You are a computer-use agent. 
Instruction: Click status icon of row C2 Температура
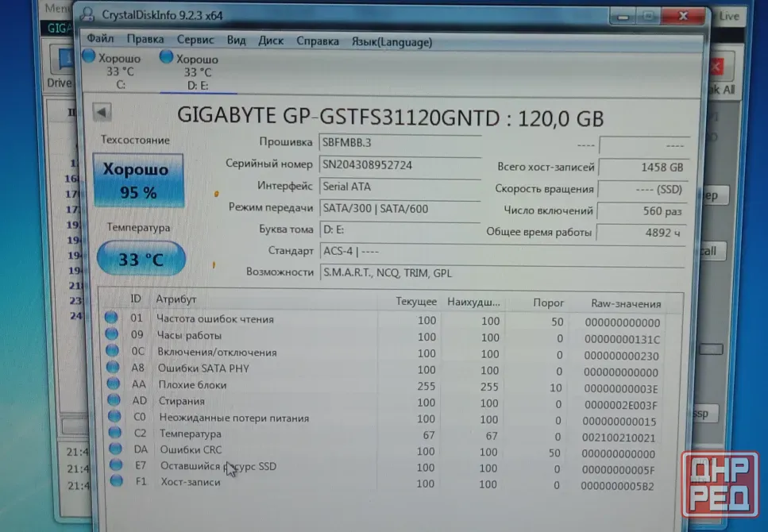tap(114, 433)
